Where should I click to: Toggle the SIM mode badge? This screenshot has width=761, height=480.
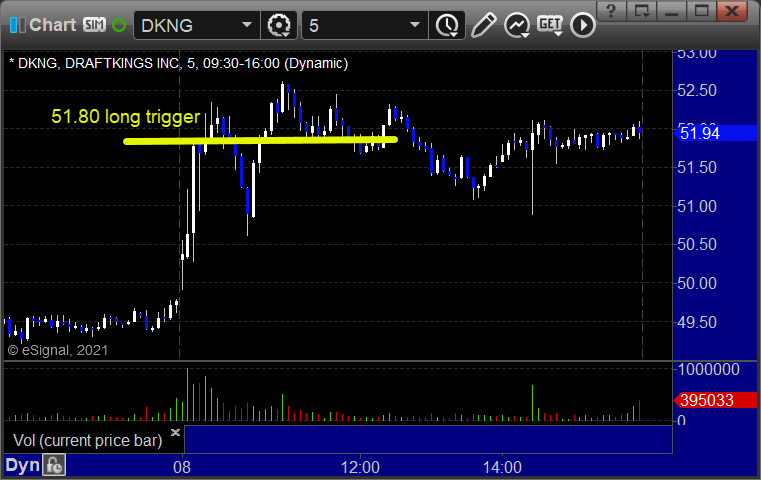point(94,24)
